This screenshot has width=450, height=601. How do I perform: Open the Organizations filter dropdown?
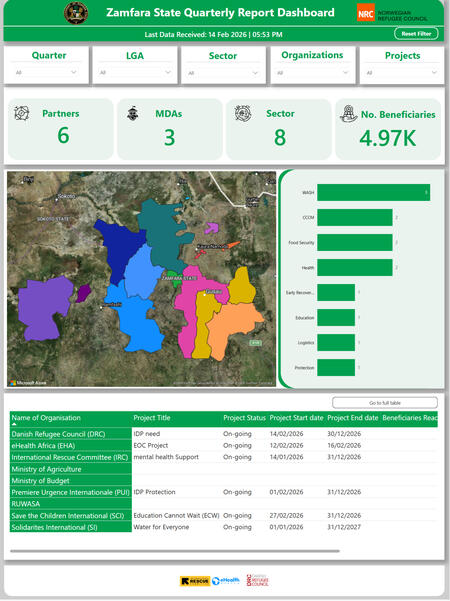pos(312,72)
